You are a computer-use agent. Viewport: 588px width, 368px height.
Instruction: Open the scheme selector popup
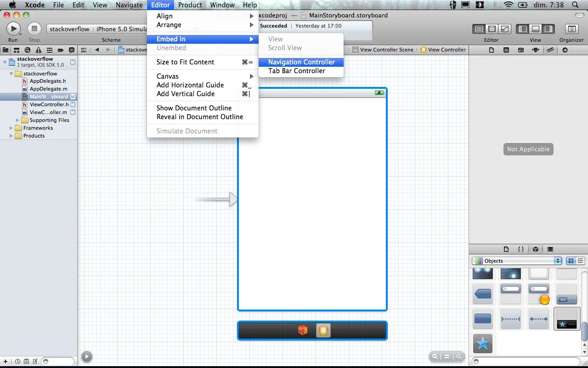97,29
